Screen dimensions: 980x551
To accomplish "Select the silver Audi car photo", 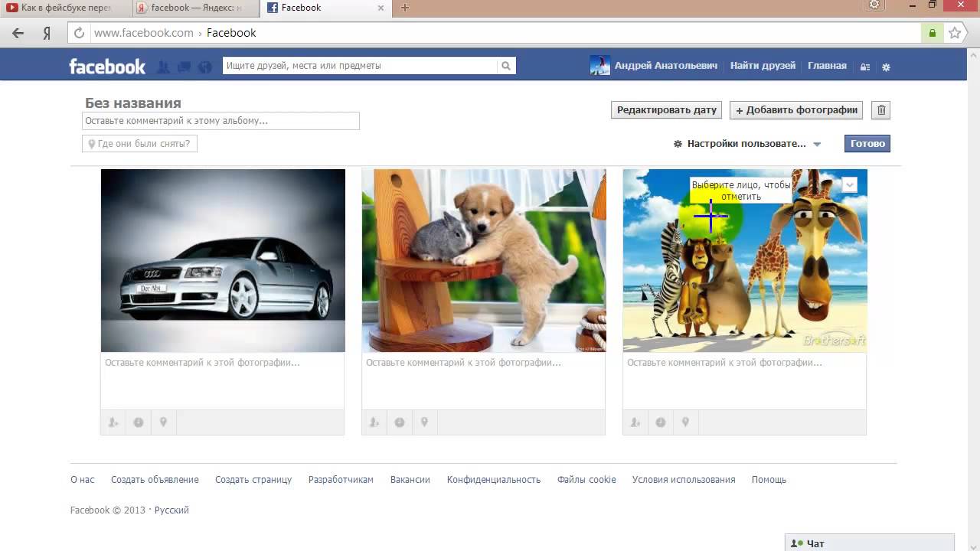I will pyautogui.click(x=223, y=260).
